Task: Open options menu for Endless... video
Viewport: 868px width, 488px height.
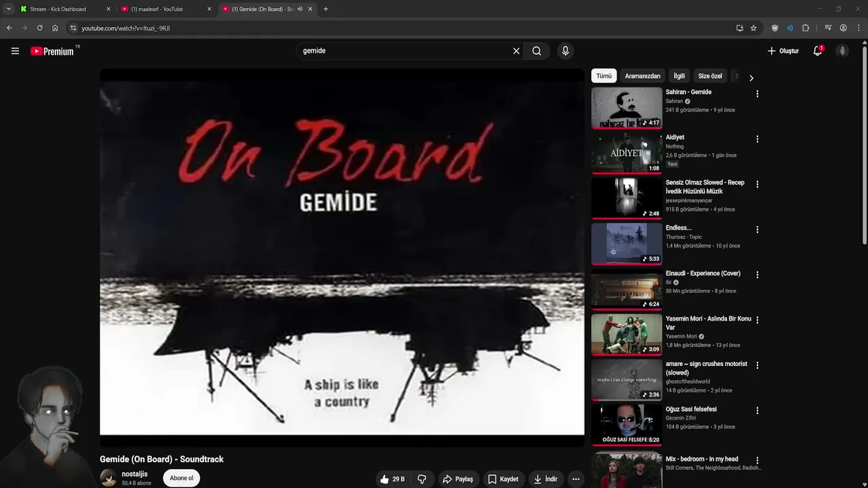Action: [x=757, y=230]
